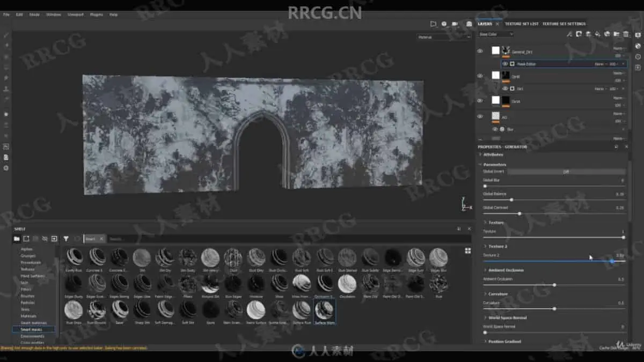Click the viewport camera video icon

[x=455, y=24]
